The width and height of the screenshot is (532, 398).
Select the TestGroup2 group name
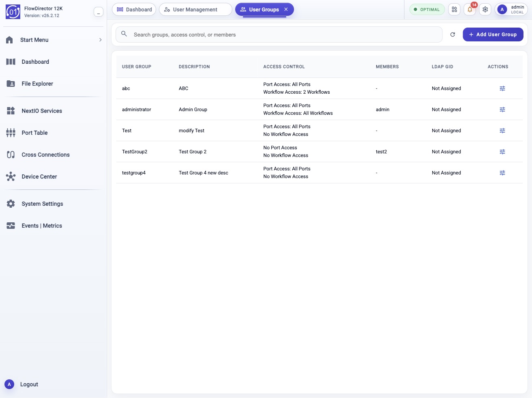click(x=135, y=152)
